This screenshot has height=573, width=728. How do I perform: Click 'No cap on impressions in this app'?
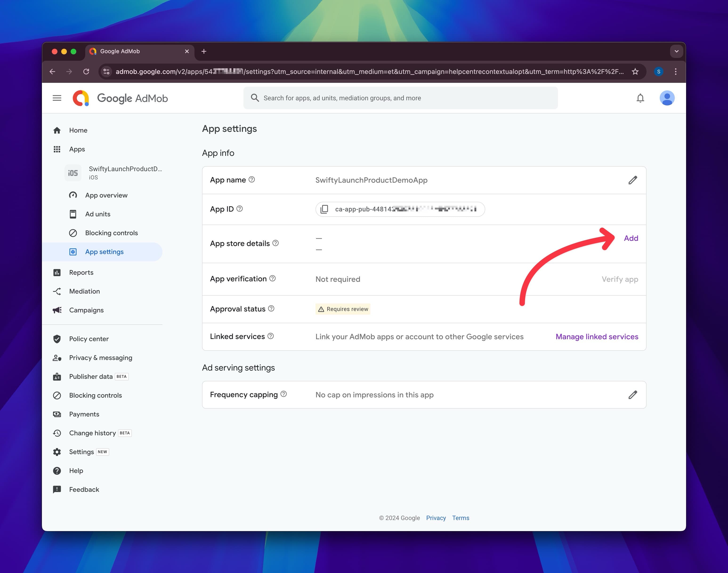pyautogui.click(x=374, y=395)
